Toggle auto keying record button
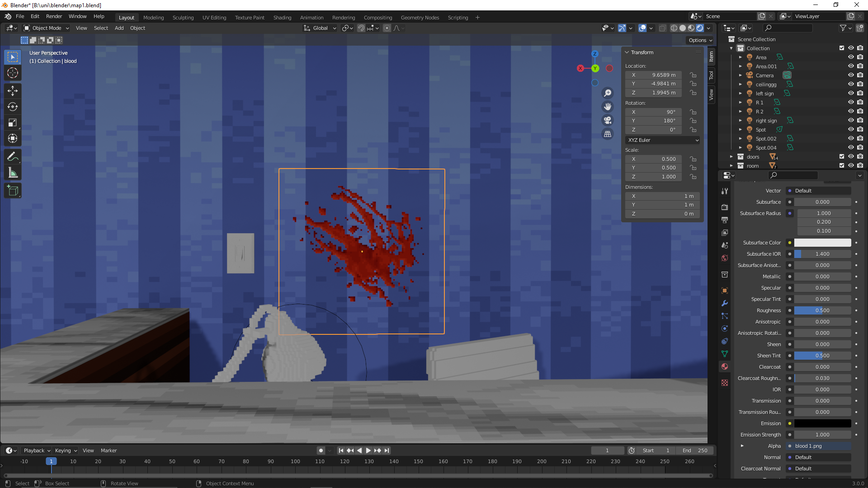The height and width of the screenshot is (488, 868). click(x=321, y=450)
